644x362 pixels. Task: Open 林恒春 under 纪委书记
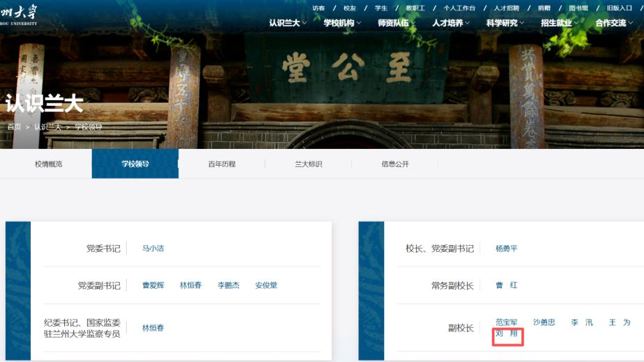(x=153, y=328)
